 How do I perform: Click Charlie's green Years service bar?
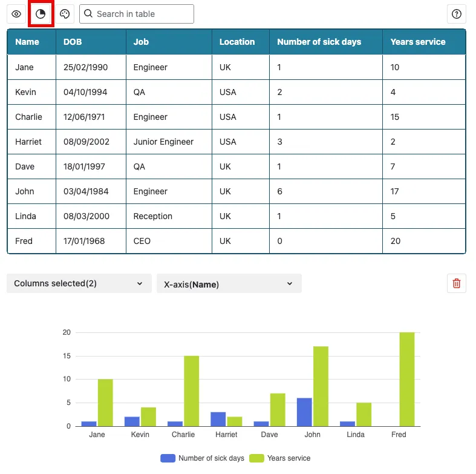coord(191,391)
